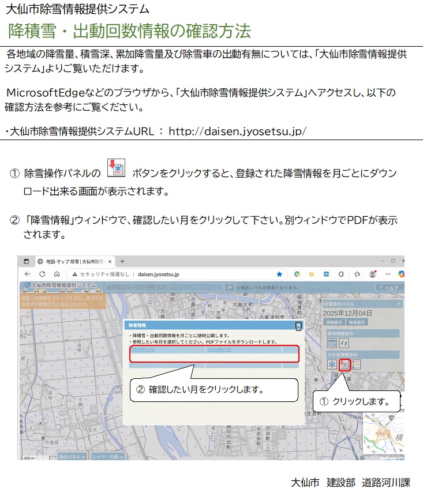
Task: Click the blue SD extension icon
Action: tap(326, 274)
